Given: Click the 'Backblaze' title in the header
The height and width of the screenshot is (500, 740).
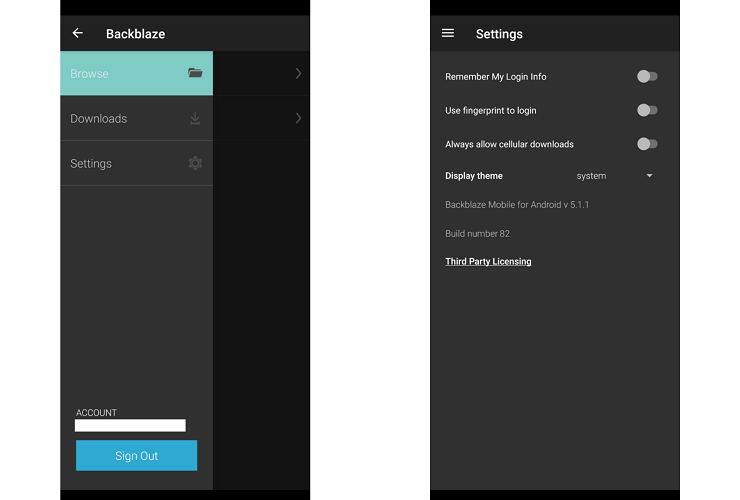Looking at the screenshot, I should tap(135, 34).
